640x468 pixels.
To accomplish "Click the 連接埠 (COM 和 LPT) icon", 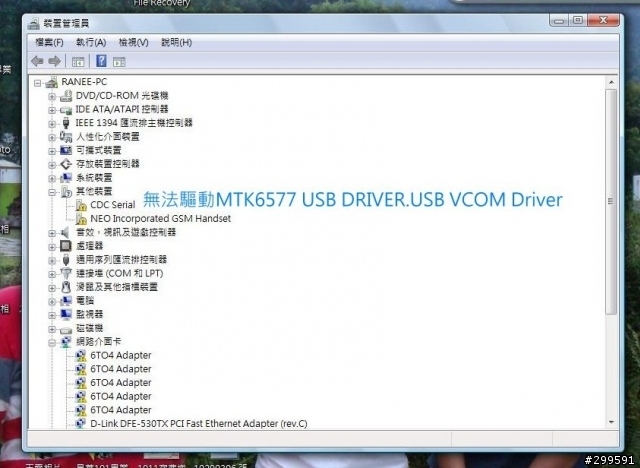I will pos(66,273).
